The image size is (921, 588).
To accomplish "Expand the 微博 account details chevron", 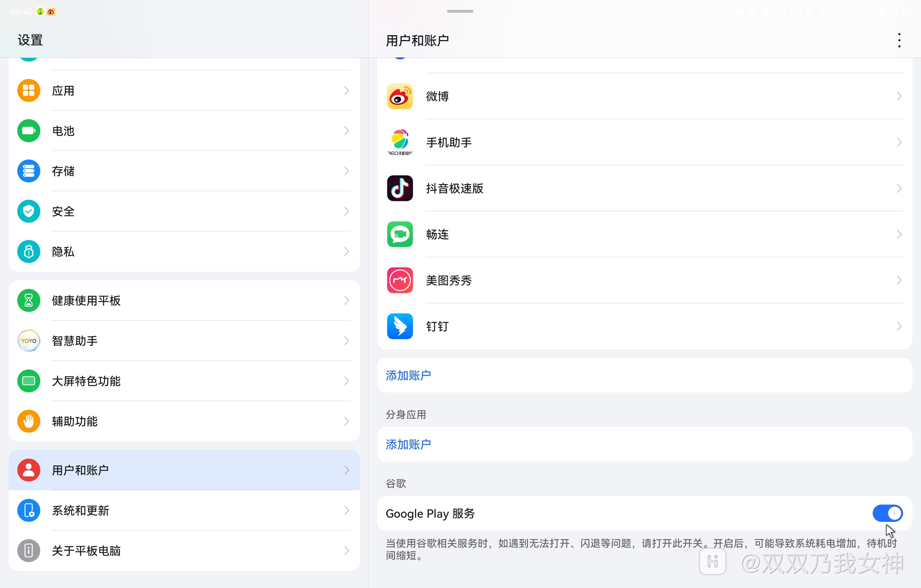I will [x=900, y=96].
